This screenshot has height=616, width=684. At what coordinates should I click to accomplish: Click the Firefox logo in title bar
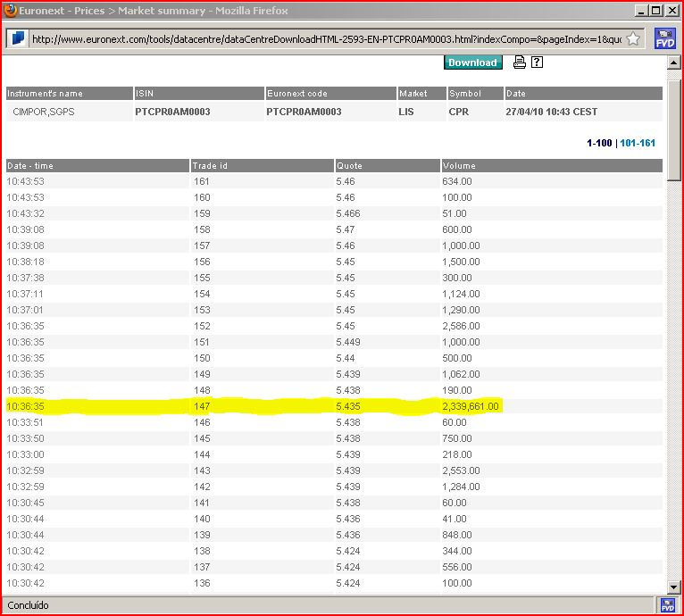[10, 10]
